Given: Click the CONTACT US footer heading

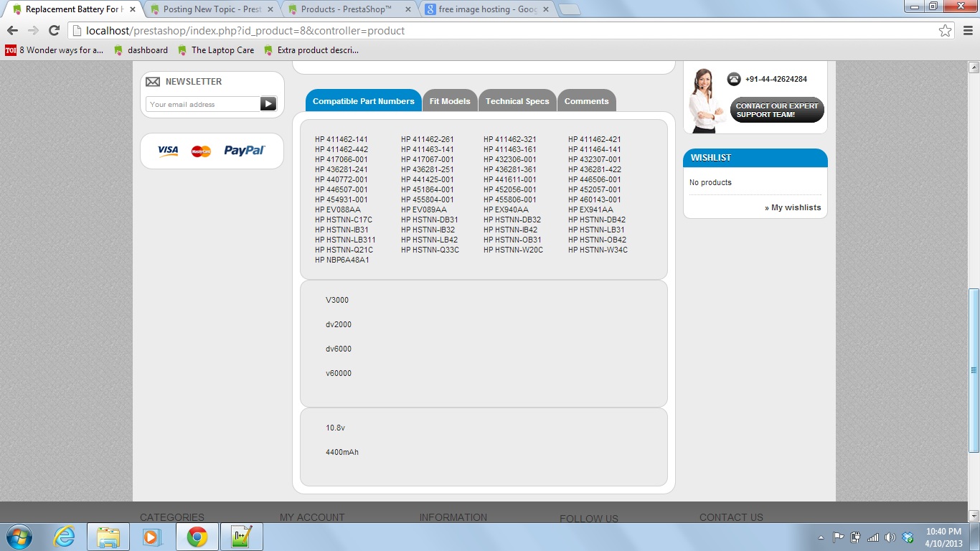Looking at the screenshot, I should tap(731, 517).
